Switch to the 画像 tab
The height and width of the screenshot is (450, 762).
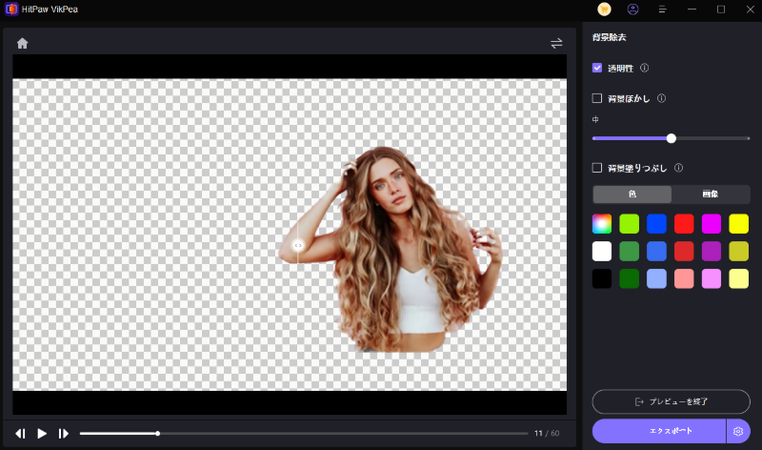point(710,194)
